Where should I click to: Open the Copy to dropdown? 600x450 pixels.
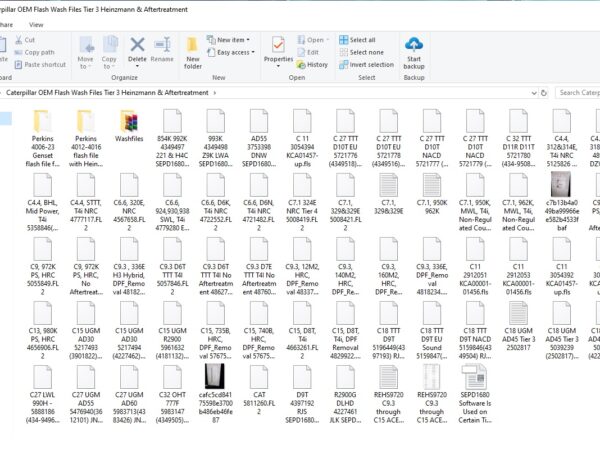pyautogui.click(x=109, y=52)
